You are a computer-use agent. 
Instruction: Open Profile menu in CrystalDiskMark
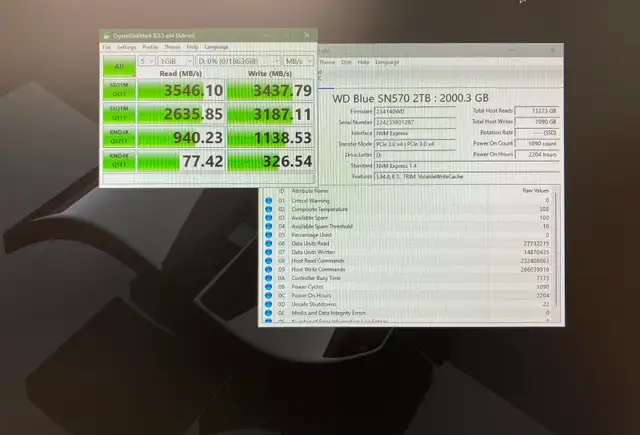point(150,47)
